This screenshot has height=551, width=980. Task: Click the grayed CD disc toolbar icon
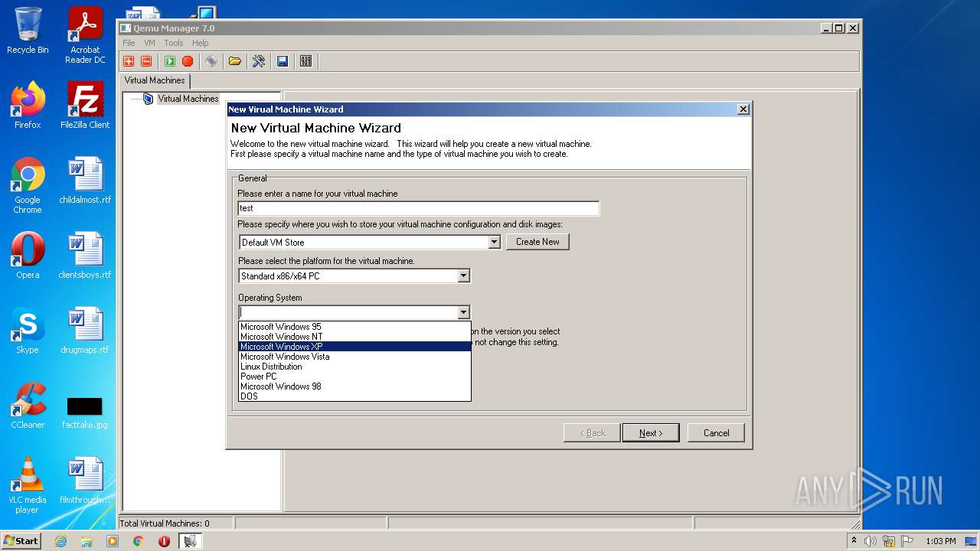click(x=211, y=61)
